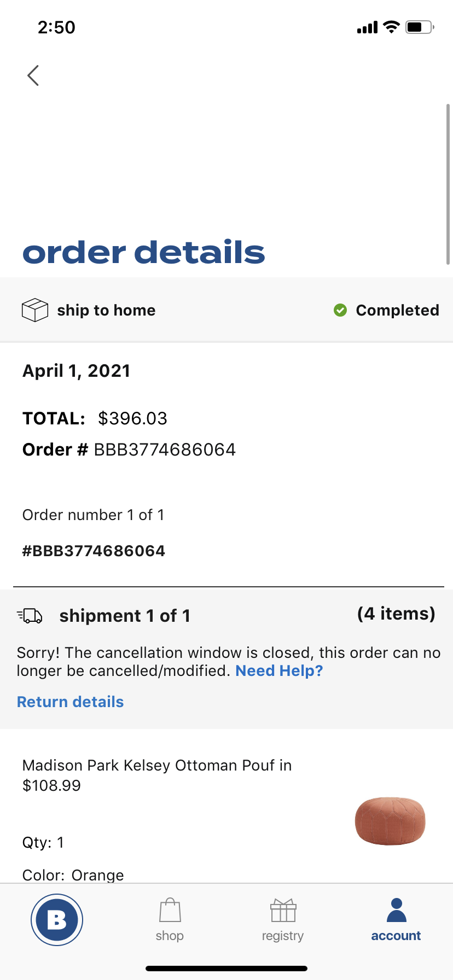Tap the battery status icon
The image size is (453, 980).
[x=420, y=27]
